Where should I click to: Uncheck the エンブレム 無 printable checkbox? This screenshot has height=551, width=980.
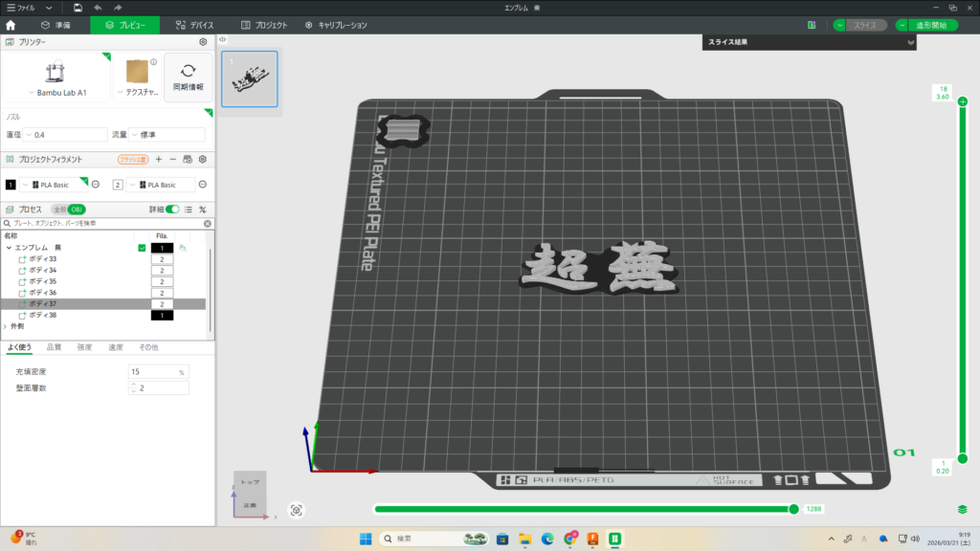point(142,248)
